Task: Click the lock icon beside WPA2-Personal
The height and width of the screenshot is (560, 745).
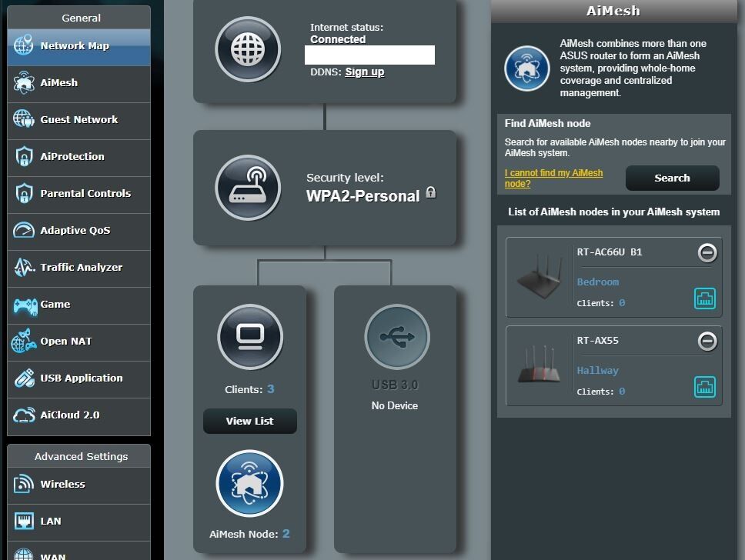Action: pyautogui.click(x=430, y=192)
